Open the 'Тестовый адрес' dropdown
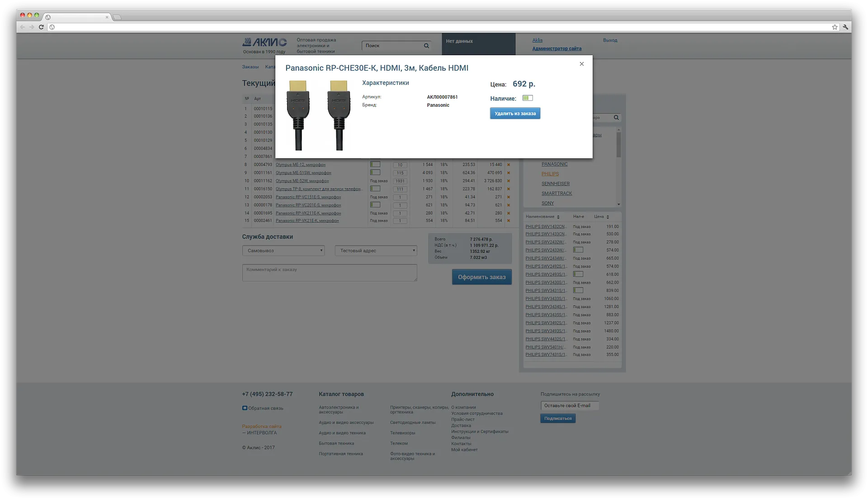868x499 pixels. (x=376, y=251)
